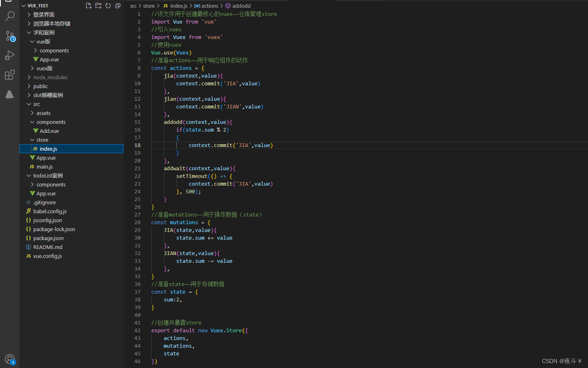Click the Refresh Explorer icon
588x368 pixels.
coord(108,6)
